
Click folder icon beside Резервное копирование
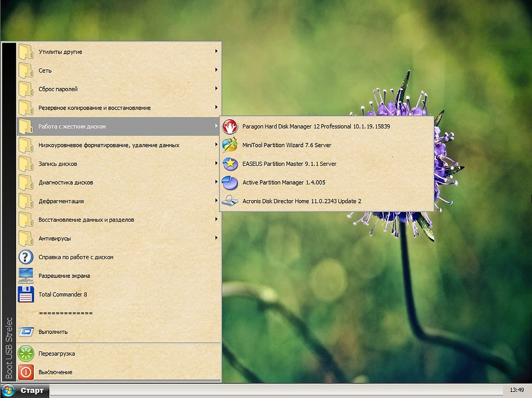pyautogui.click(x=26, y=108)
